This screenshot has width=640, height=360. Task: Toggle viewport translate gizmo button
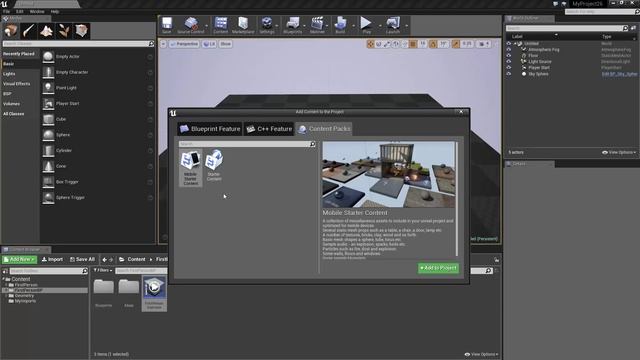pos(370,44)
